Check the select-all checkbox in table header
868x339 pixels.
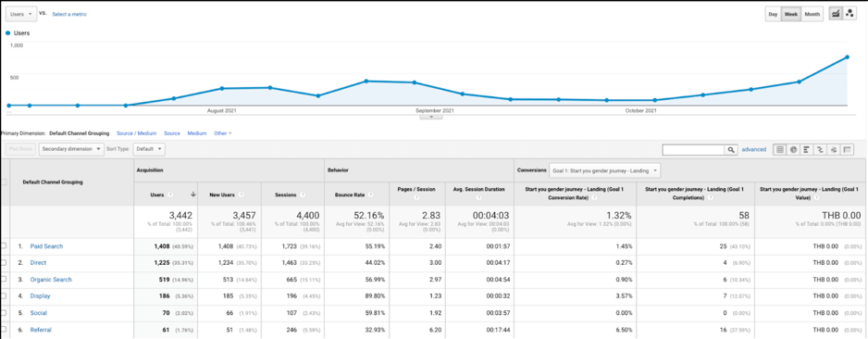pos(5,182)
